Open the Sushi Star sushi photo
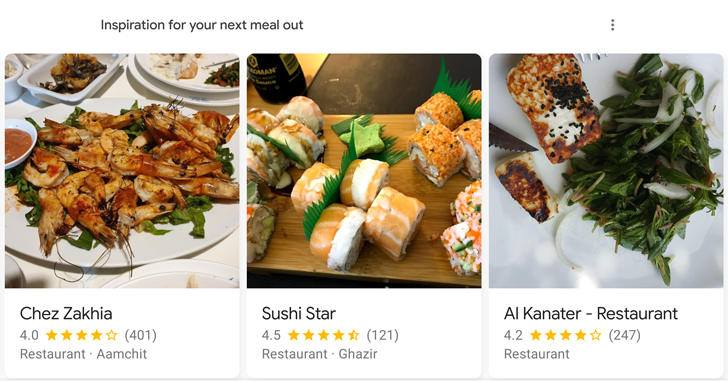 pos(364,171)
